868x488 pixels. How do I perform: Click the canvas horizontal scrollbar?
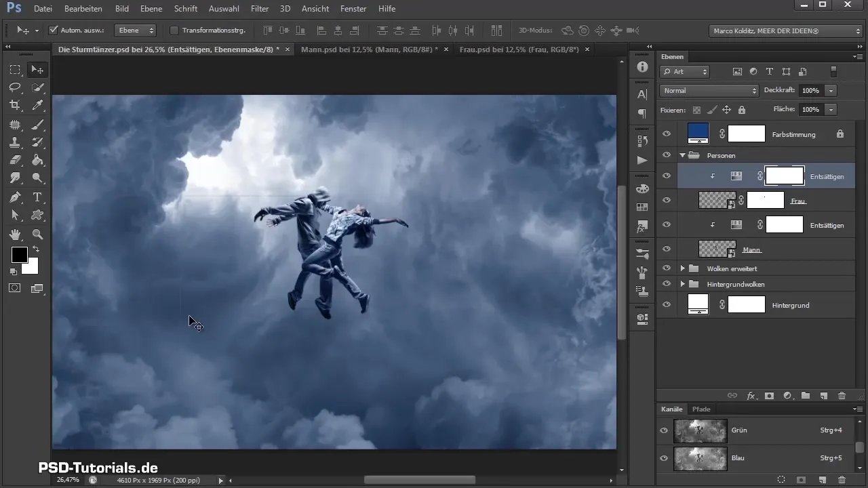[x=419, y=480]
